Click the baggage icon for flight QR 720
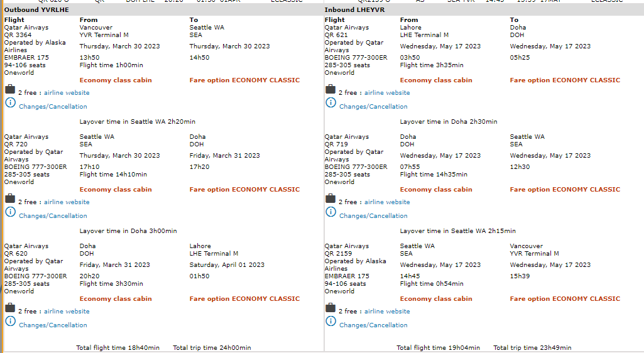Screen dimensions: 644x353 point(10,199)
